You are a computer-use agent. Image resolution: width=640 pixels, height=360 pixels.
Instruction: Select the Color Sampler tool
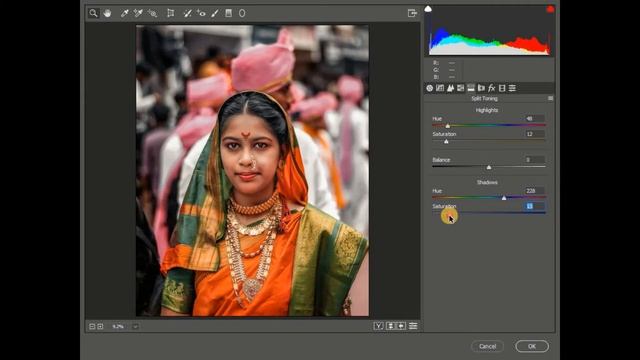click(138, 13)
